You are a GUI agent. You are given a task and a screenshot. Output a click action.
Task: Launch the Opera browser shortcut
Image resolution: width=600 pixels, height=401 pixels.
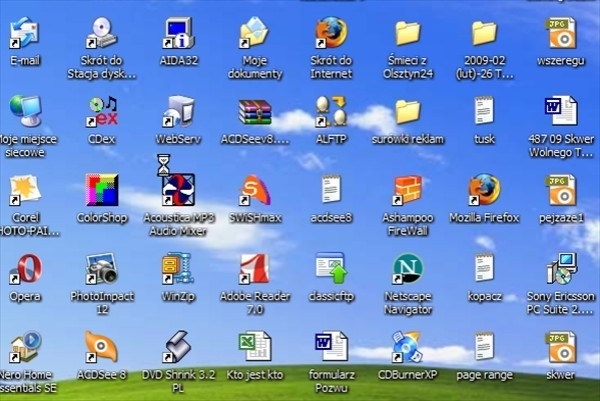point(25,269)
